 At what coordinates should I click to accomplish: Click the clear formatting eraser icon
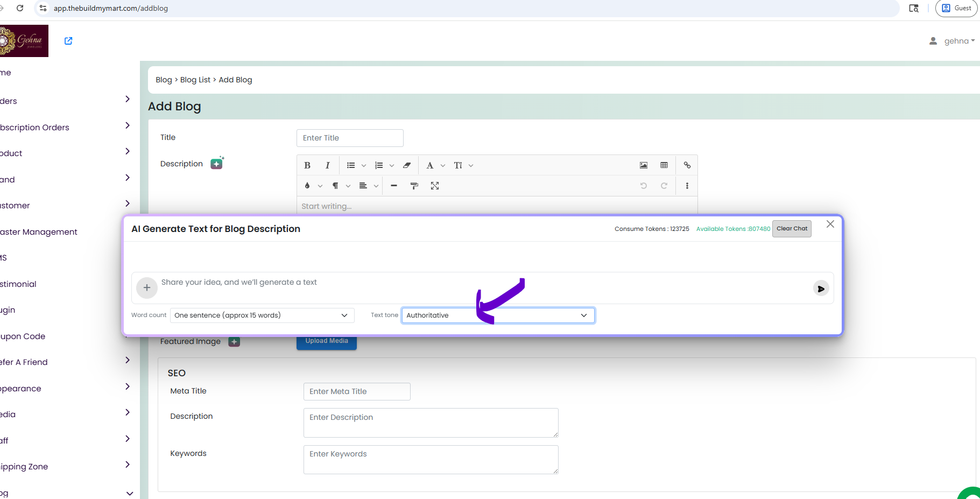407,165
